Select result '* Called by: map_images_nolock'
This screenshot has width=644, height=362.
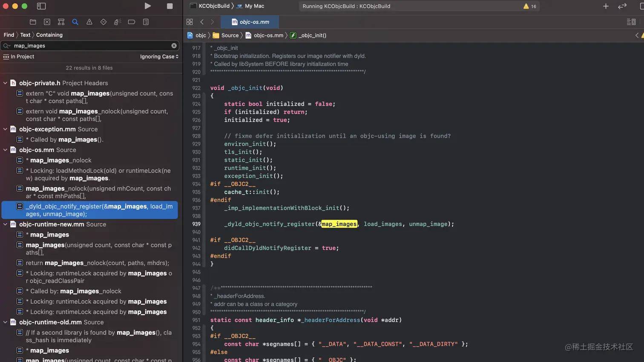click(90, 291)
